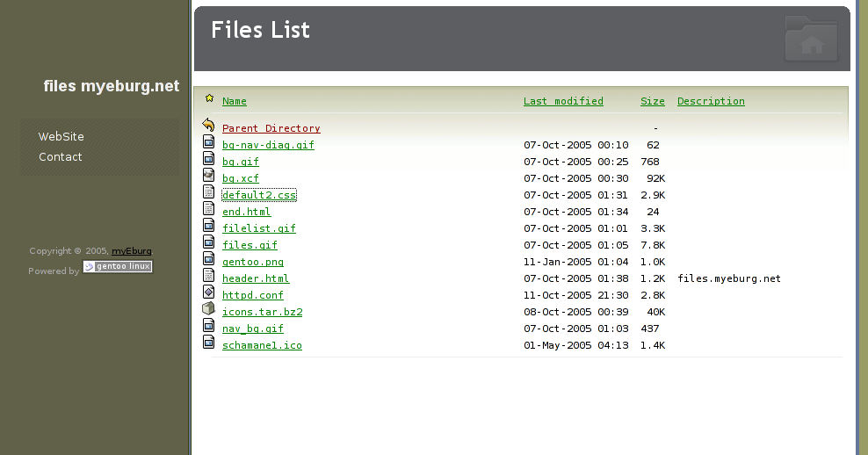Open the bg-nav-diag.gif file link
This screenshot has width=868, height=455.
click(x=268, y=145)
